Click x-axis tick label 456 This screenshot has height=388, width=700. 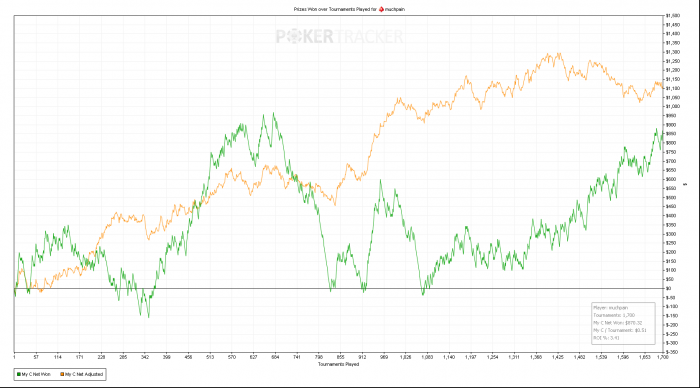pyautogui.click(x=188, y=357)
